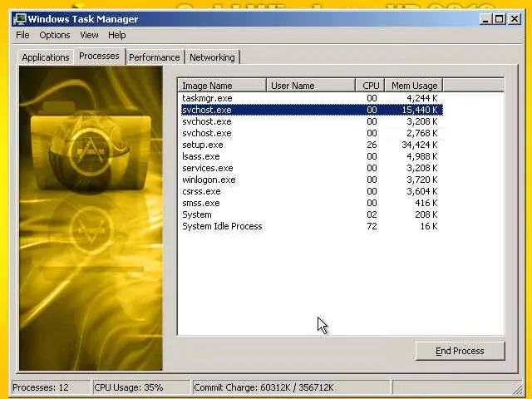Click the Commit Charge status entry

pyautogui.click(x=291, y=387)
